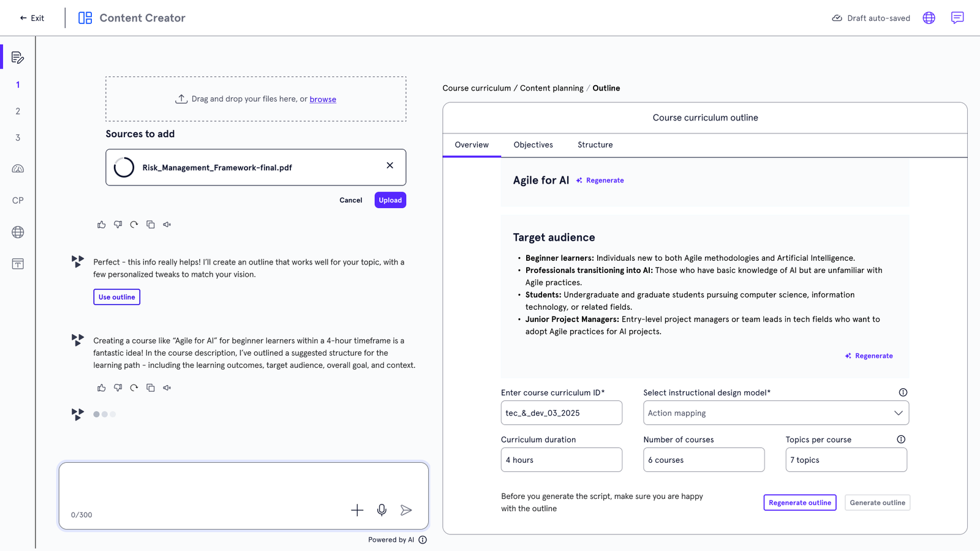Click the Use outline button
The height and width of the screenshot is (551, 980).
point(116,297)
